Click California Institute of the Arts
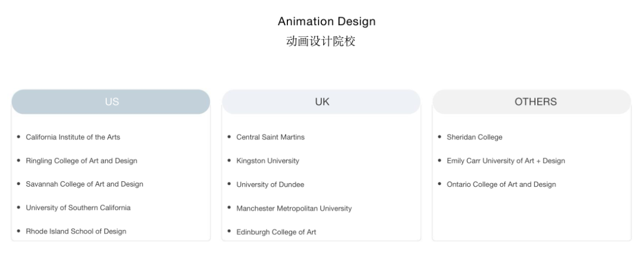The image size is (644, 260). (73, 137)
